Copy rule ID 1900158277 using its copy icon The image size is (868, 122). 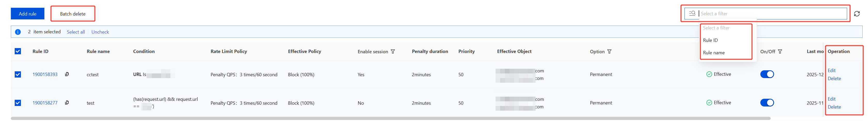coord(67,102)
